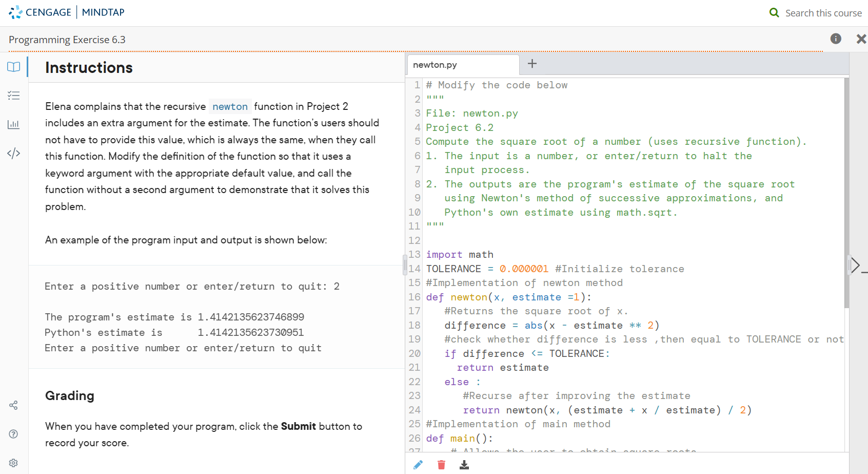
Task: Click the panel divider resize handle
Action: click(x=405, y=266)
